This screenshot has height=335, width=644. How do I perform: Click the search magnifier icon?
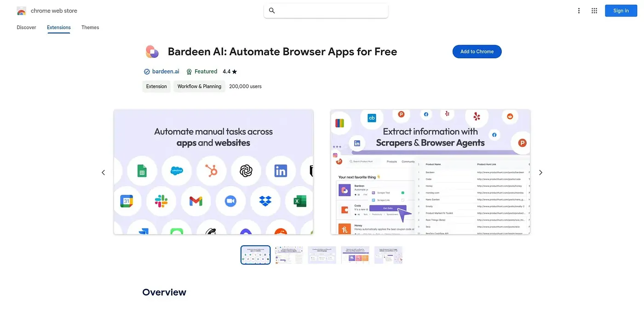pos(272,11)
